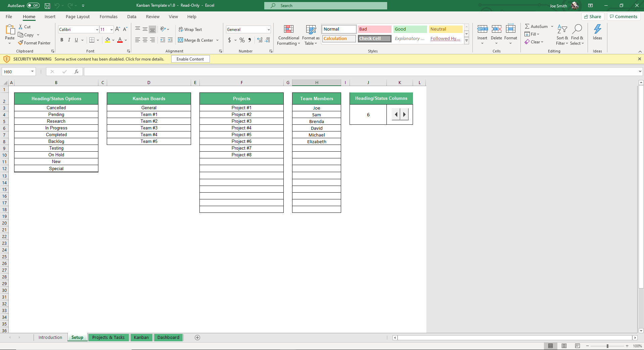Toggle Bottom Align
644x350 pixels.
152,30
